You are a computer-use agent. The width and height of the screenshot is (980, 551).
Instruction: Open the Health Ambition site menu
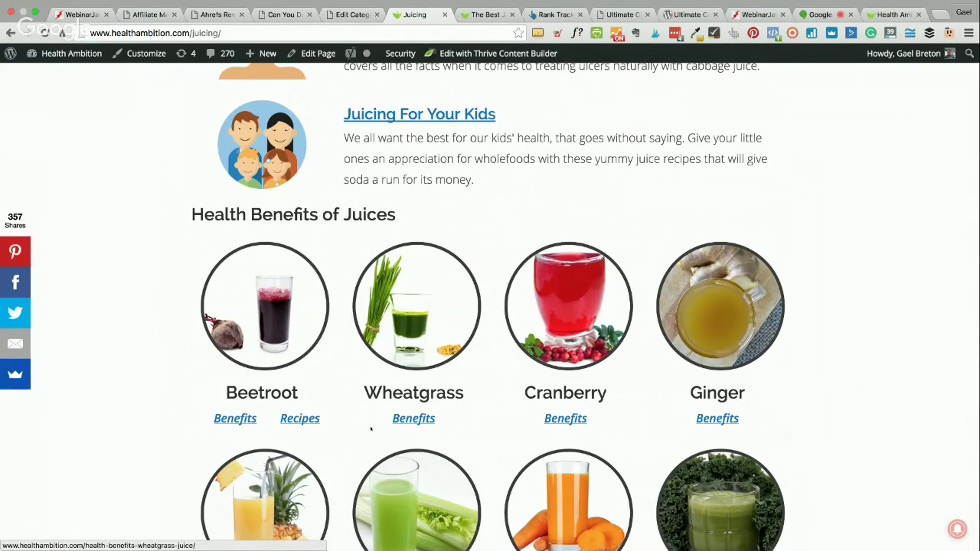pos(64,54)
